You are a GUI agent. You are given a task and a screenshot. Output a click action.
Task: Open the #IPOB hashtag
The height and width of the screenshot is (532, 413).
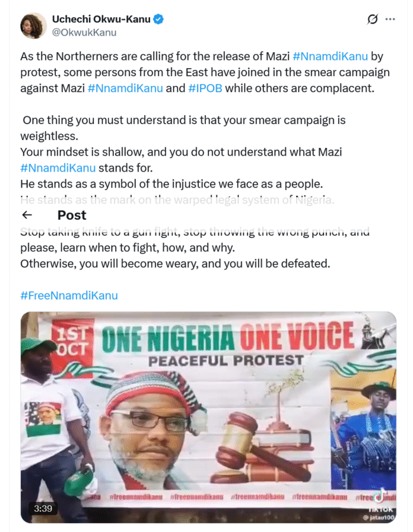pyautogui.click(x=205, y=88)
